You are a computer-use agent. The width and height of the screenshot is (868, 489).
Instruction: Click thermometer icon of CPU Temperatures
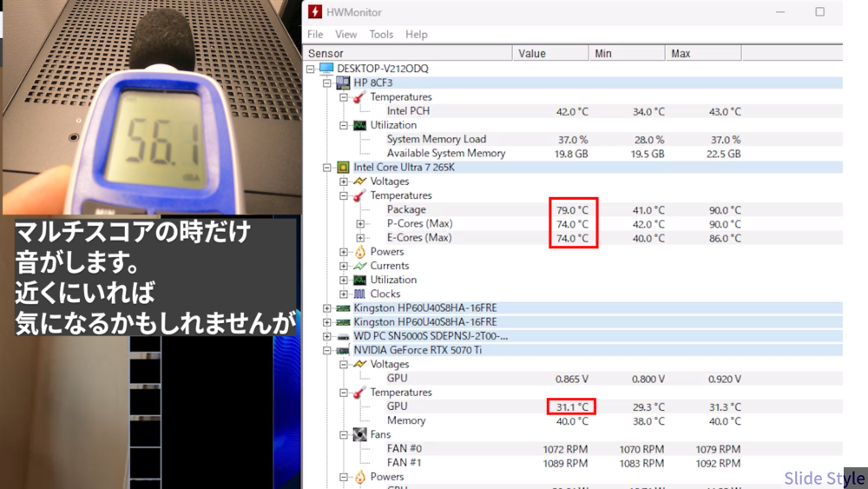point(360,195)
